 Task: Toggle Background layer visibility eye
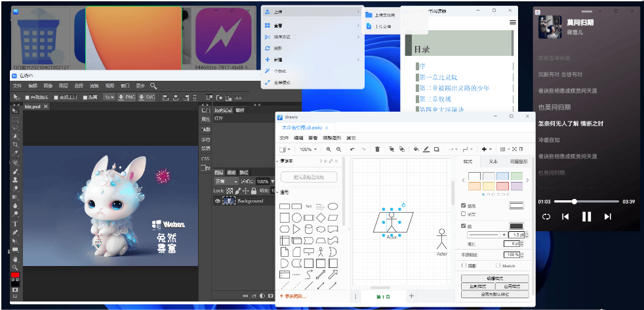(218, 201)
